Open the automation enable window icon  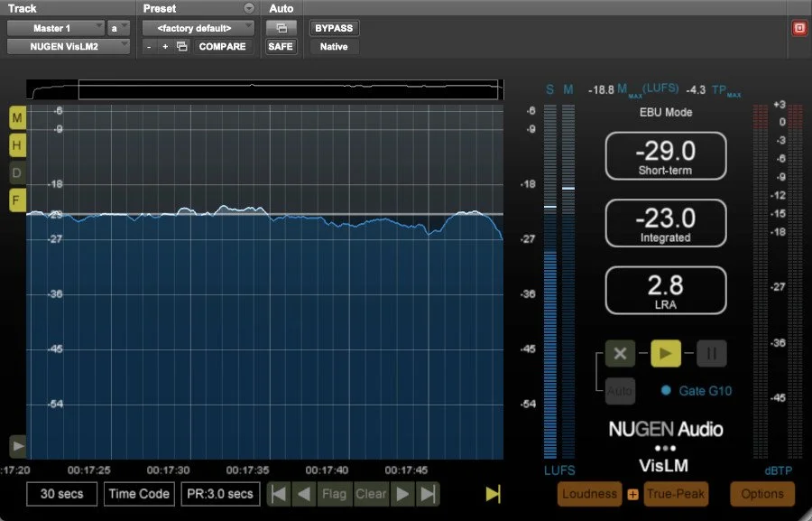(x=281, y=28)
